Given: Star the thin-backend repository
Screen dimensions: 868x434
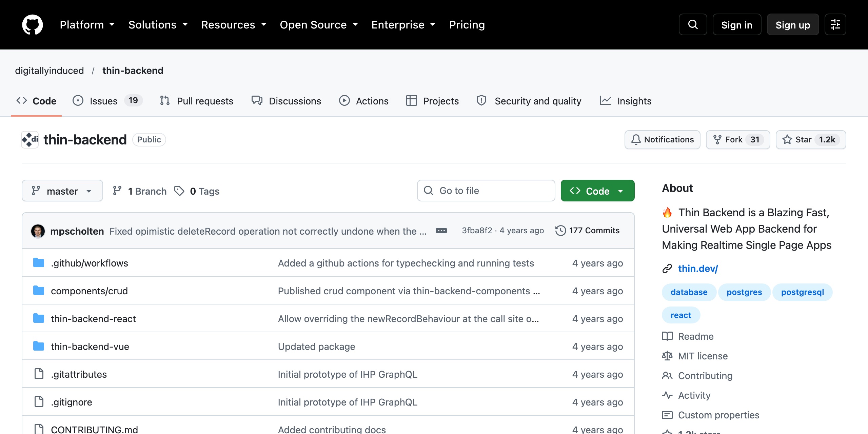Looking at the screenshot, I should pos(811,140).
